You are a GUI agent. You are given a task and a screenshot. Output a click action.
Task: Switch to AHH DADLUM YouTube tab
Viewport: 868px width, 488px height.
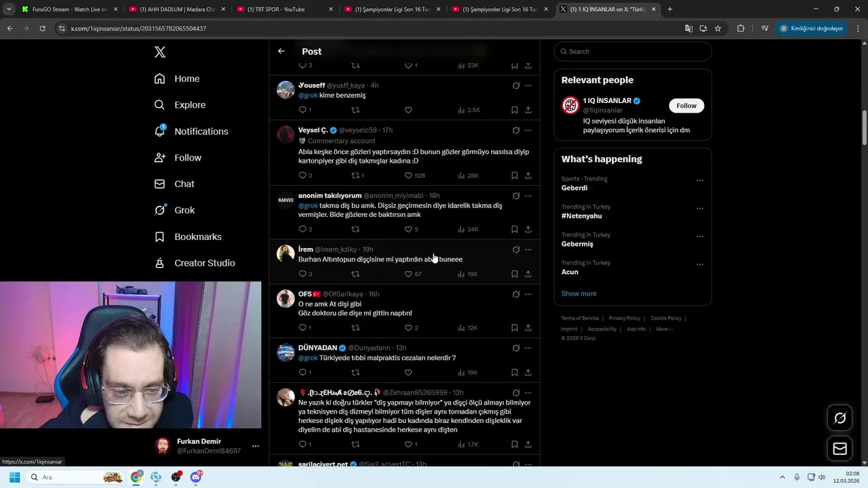(176, 9)
